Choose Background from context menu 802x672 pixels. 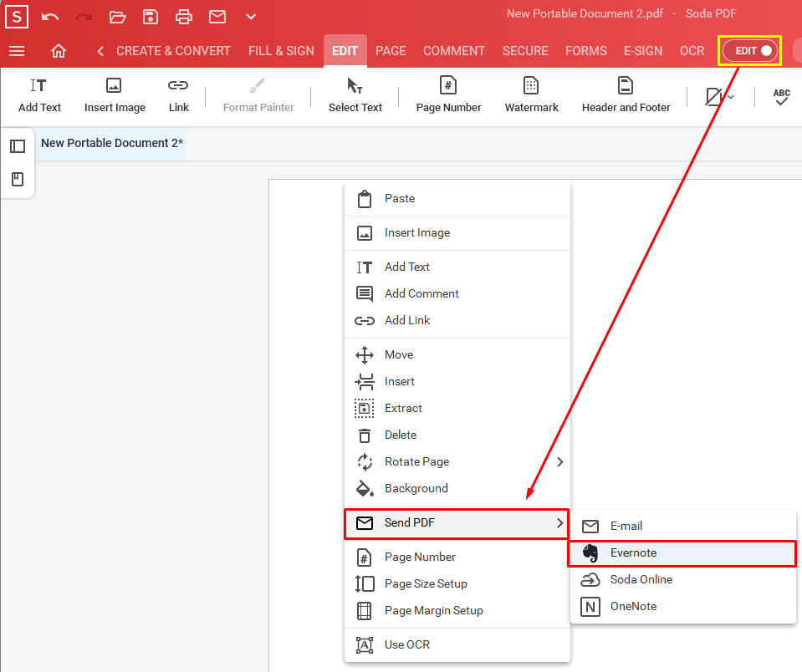click(x=457, y=489)
